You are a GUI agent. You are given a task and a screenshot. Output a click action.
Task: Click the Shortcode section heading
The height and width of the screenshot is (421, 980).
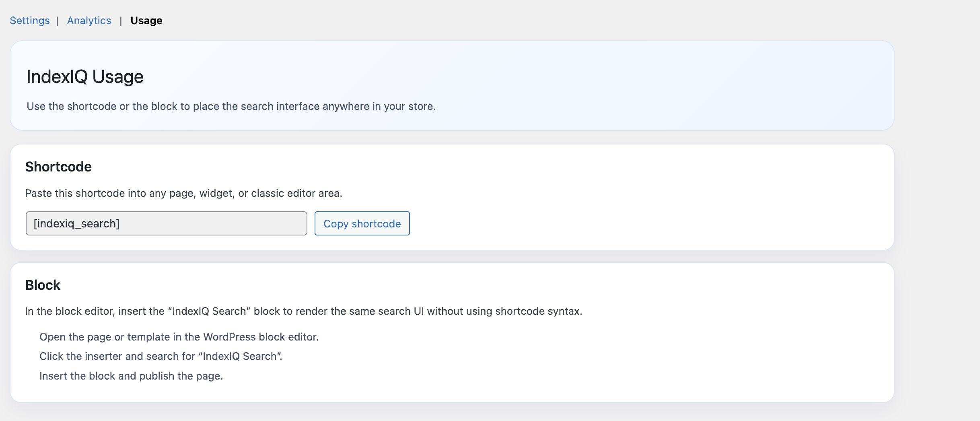[58, 167]
